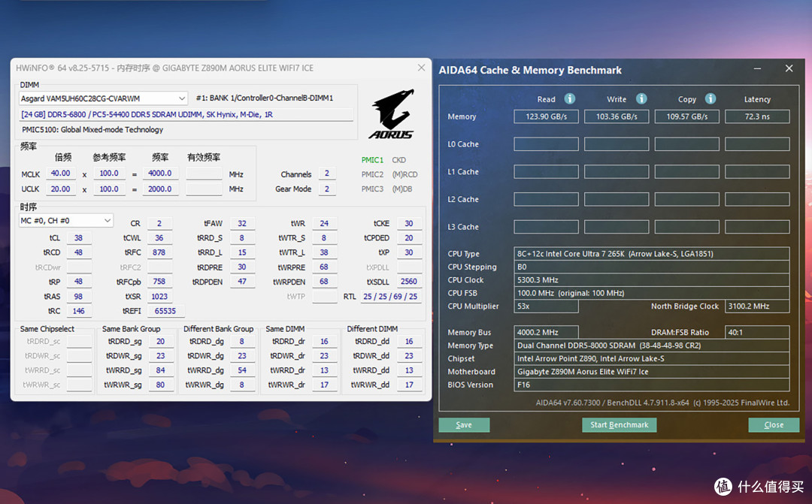812x504 pixels.
Task: Click the Write info icon
Action: pos(641,98)
